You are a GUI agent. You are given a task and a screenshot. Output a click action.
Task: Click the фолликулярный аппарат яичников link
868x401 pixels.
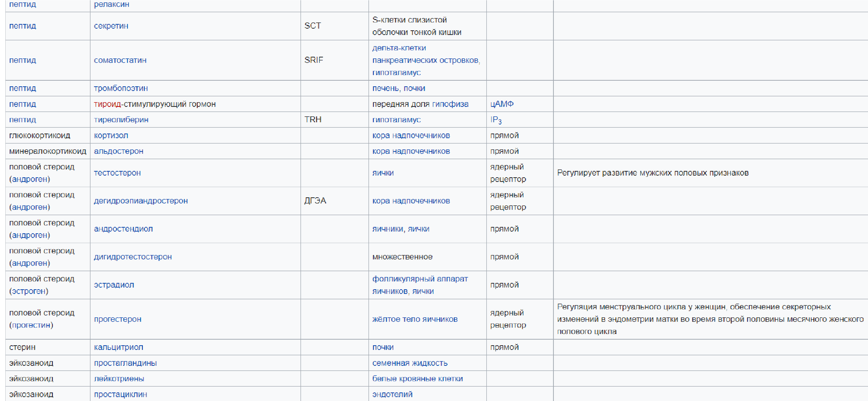420,279
